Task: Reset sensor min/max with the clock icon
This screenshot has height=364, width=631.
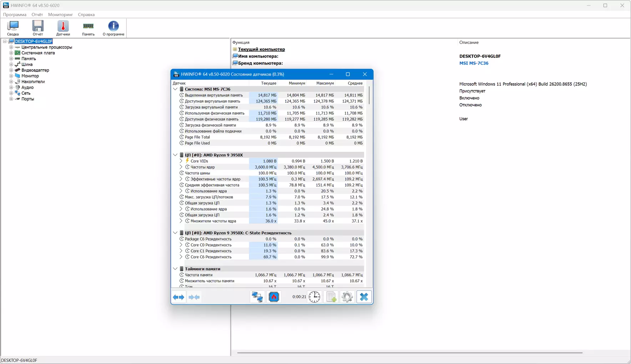Action: [x=314, y=297]
